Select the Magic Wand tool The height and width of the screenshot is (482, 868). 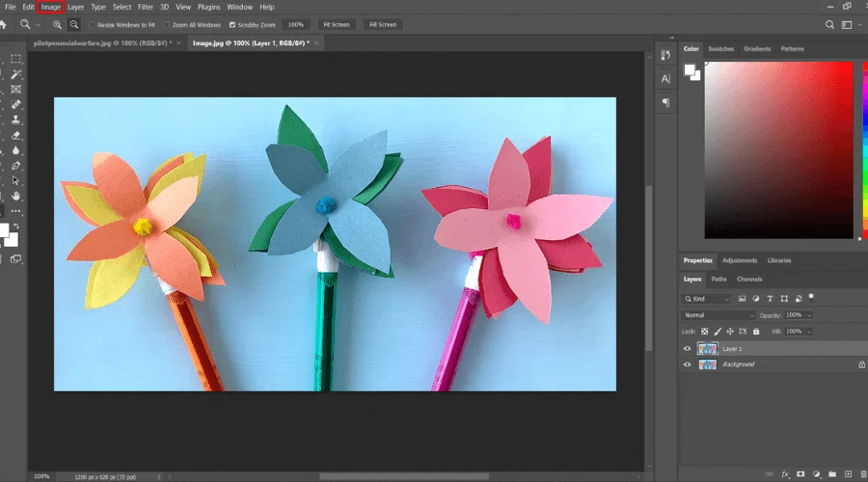point(16,74)
